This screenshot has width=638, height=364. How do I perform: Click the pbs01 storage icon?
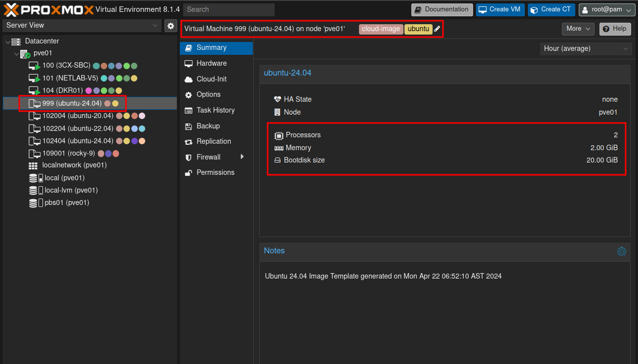tap(36, 203)
